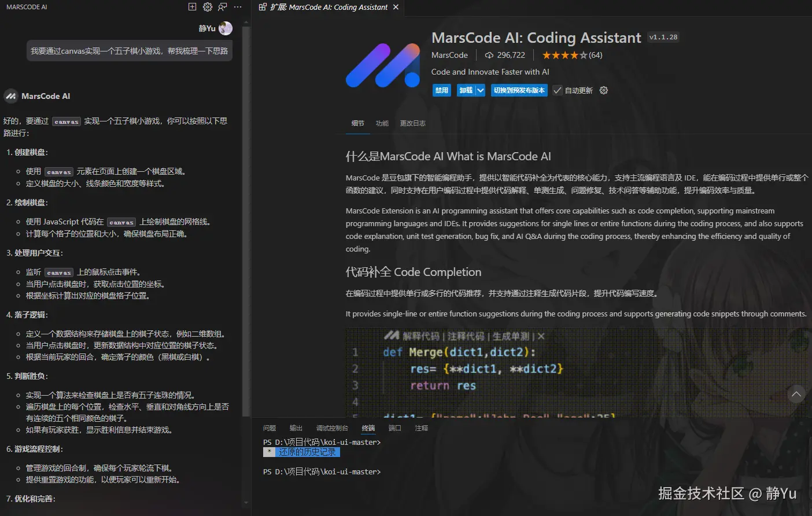Viewport: 812px width, 516px height.
Task: Click the star rating of the extension
Action: click(564, 56)
